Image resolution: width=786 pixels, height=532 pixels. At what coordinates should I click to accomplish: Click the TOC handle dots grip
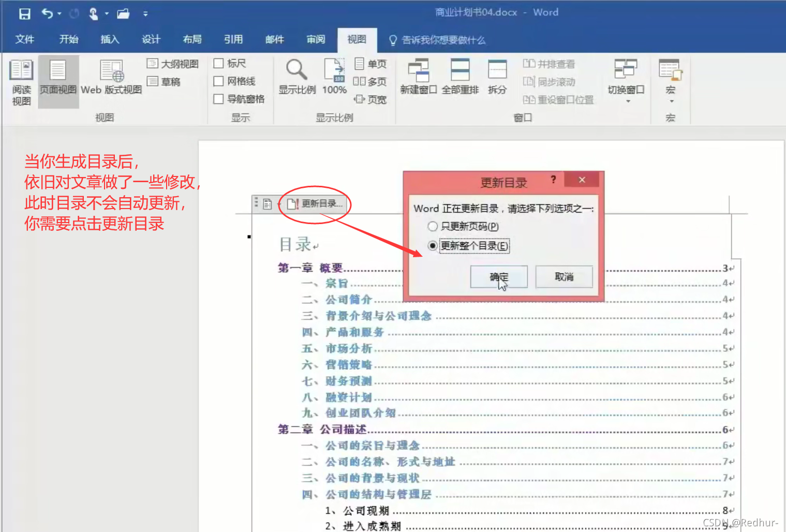(x=256, y=203)
